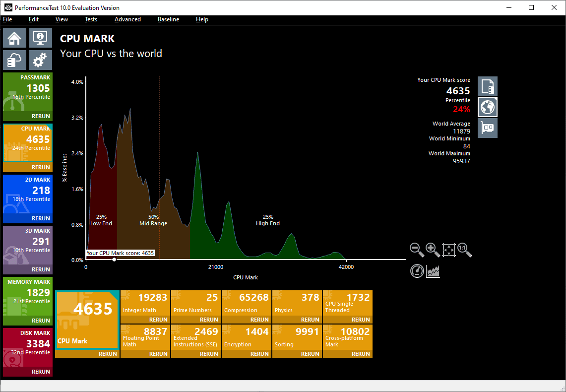
Task: Open the Advanced menu
Action: coord(128,19)
